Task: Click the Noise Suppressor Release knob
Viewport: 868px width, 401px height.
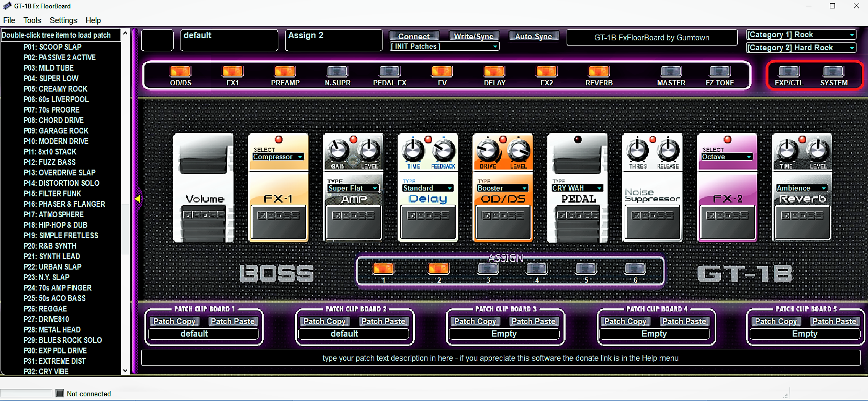Action: click(668, 151)
